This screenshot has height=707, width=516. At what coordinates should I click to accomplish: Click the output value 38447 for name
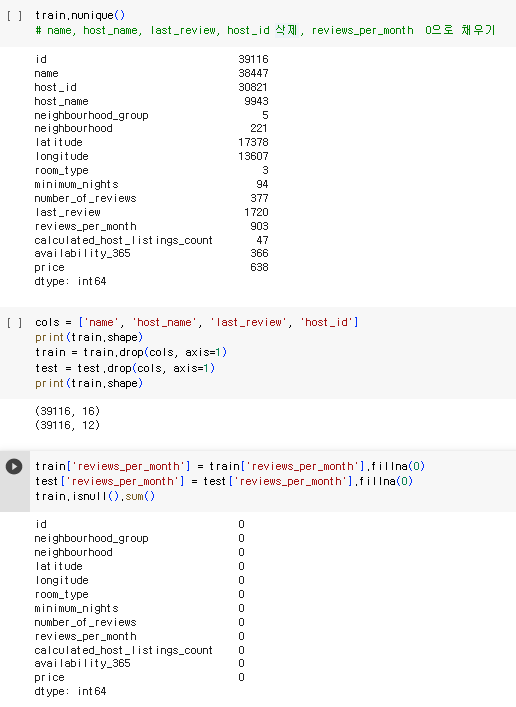click(x=253, y=73)
